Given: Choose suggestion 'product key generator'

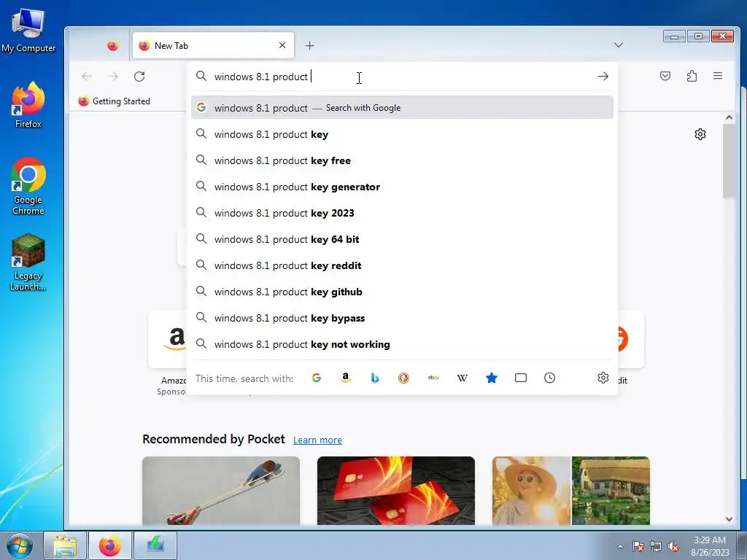Looking at the screenshot, I should click(x=402, y=187).
